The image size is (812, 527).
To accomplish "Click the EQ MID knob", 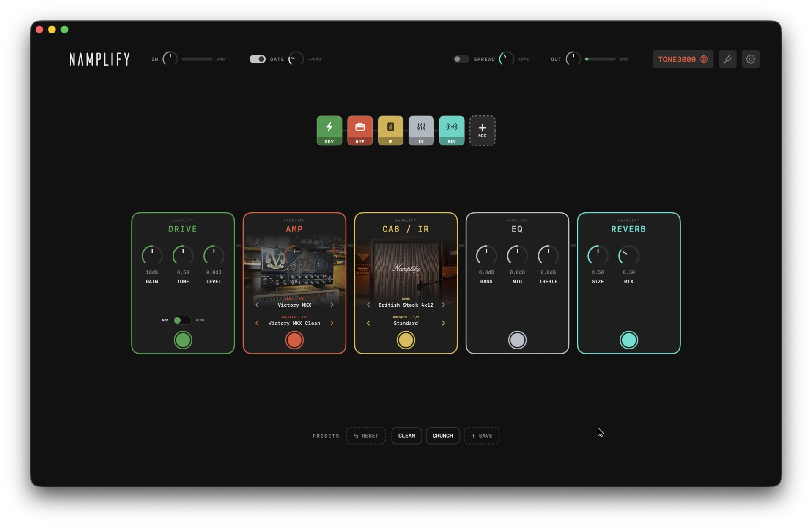I will click(x=517, y=255).
